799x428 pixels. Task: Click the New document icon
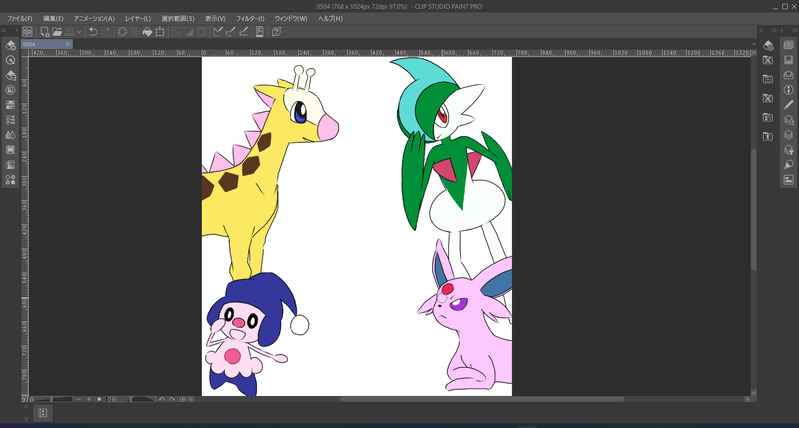click(46, 32)
